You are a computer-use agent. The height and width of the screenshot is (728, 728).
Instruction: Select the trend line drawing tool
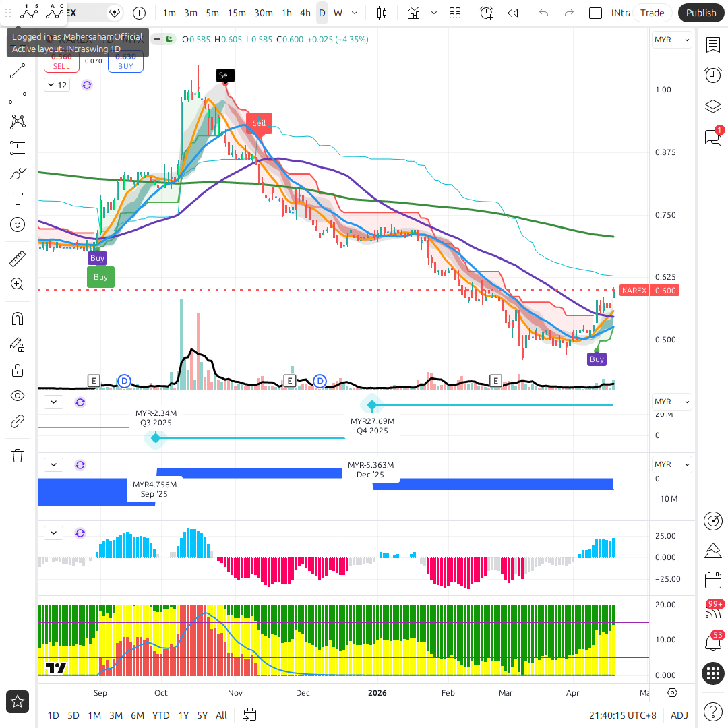[18, 71]
